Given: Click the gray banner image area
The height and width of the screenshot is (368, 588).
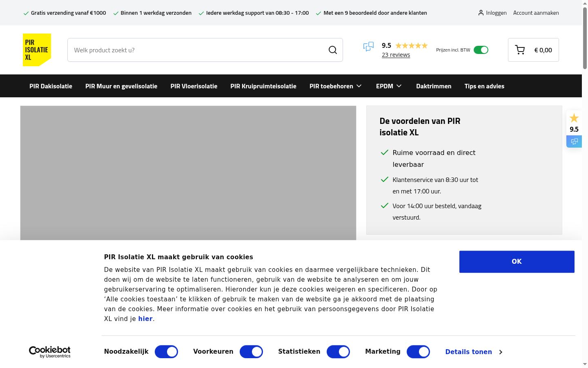Looking at the screenshot, I should click(188, 173).
